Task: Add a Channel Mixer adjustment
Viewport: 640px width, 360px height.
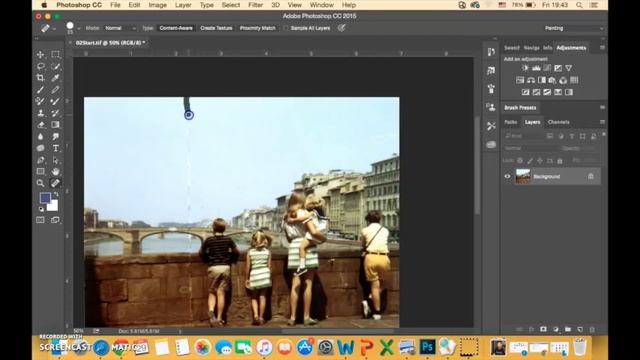Action: click(x=563, y=80)
